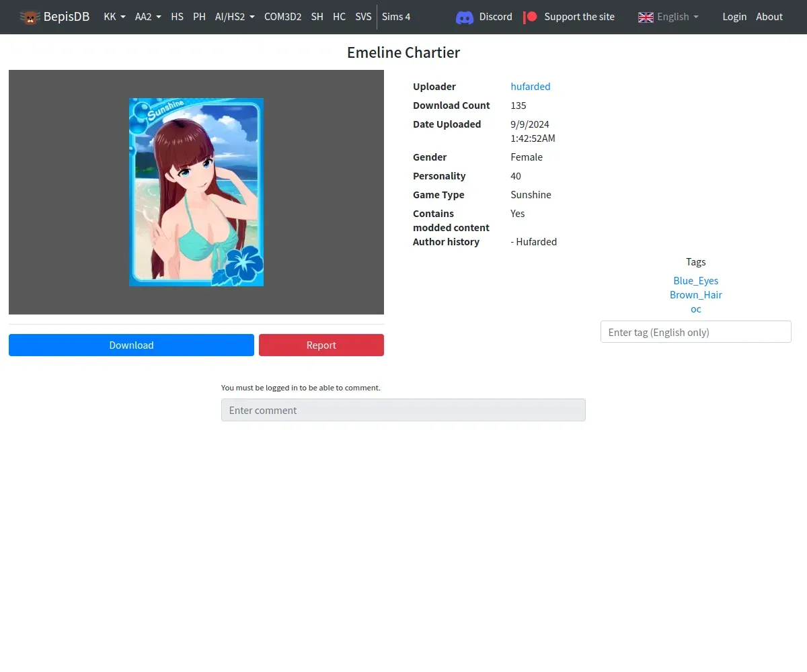Open the Discord link
Image resolution: width=807 pixels, height=672 pixels.
(x=484, y=17)
